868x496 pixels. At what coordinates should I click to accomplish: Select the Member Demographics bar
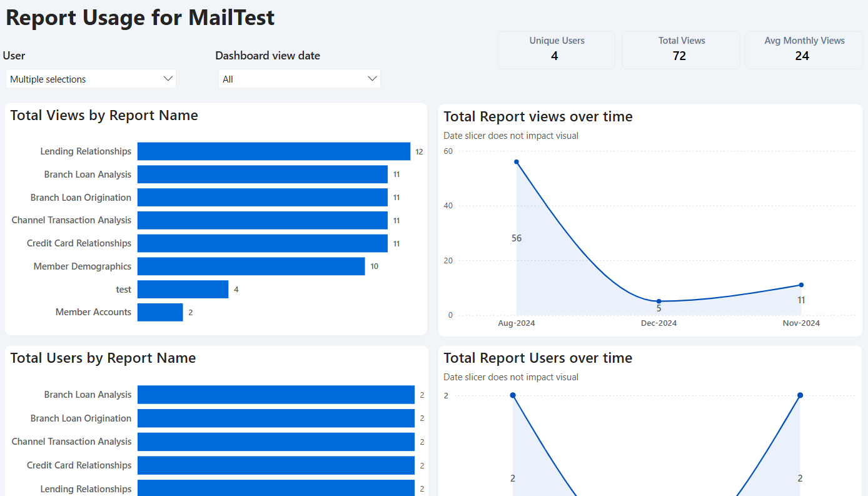tap(251, 266)
